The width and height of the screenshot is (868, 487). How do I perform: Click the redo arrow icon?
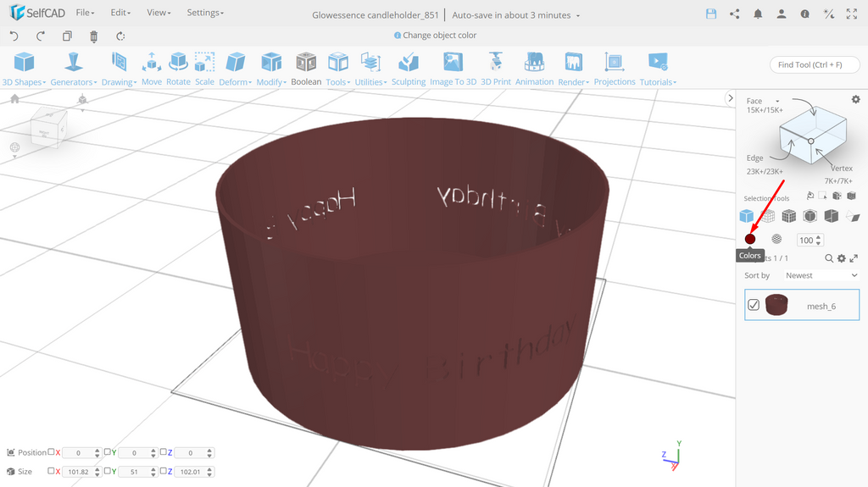(x=41, y=36)
